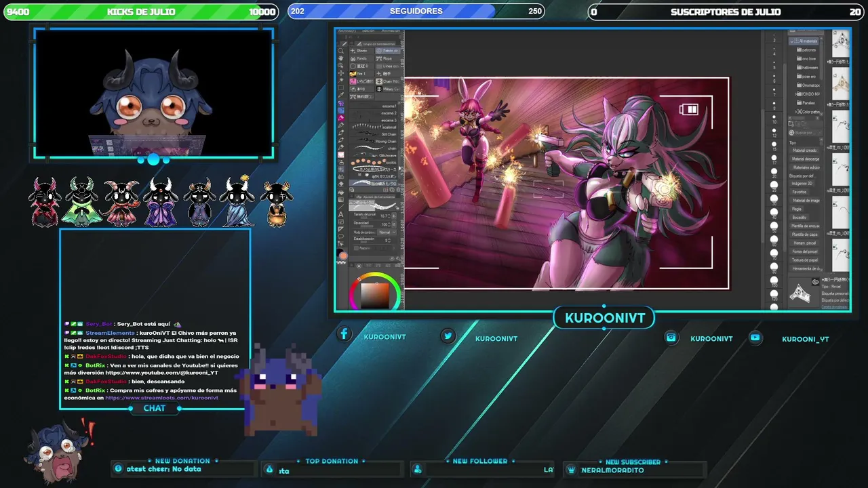Viewport: 868px width, 488px height.
Task: Select the Zoom magnifier tool
Action: coord(341,51)
